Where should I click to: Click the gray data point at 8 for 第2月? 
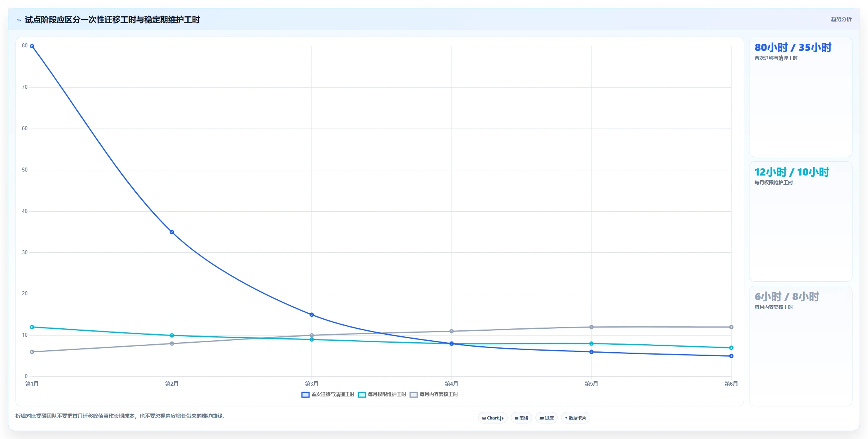click(172, 343)
